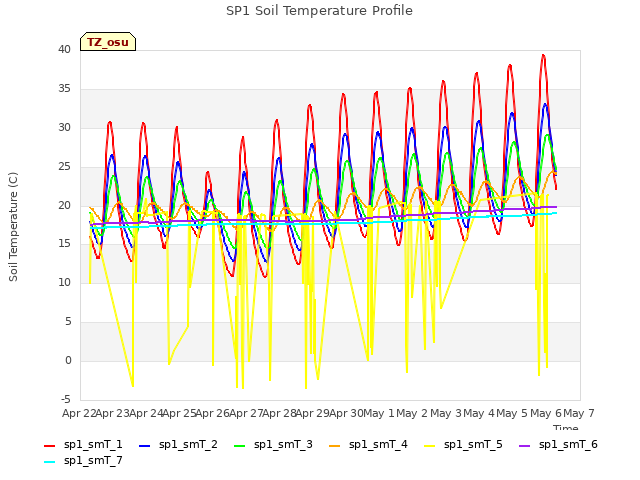Viewport: 640px width, 480px height.
Task: Click the Soil Temperature (C) axis label
Action: tap(13, 227)
